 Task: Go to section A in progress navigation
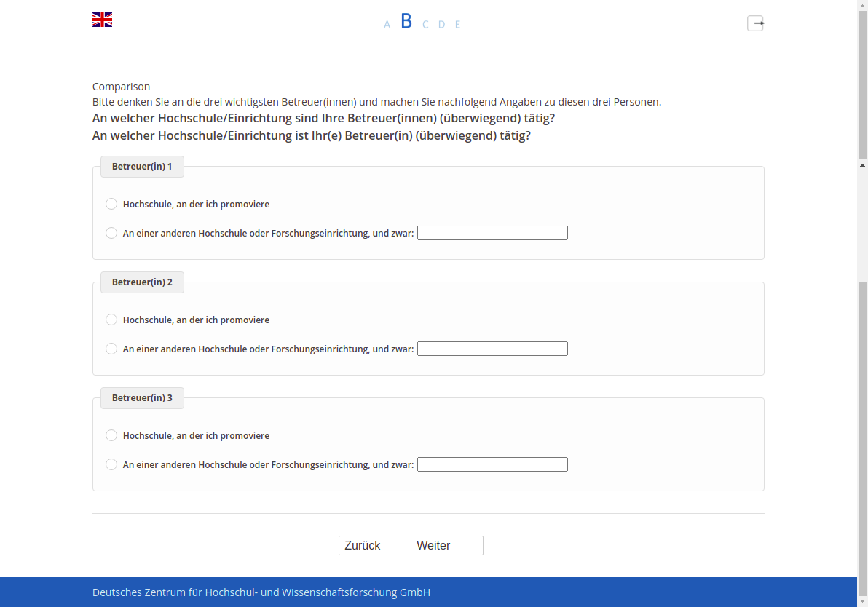pyautogui.click(x=387, y=24)
